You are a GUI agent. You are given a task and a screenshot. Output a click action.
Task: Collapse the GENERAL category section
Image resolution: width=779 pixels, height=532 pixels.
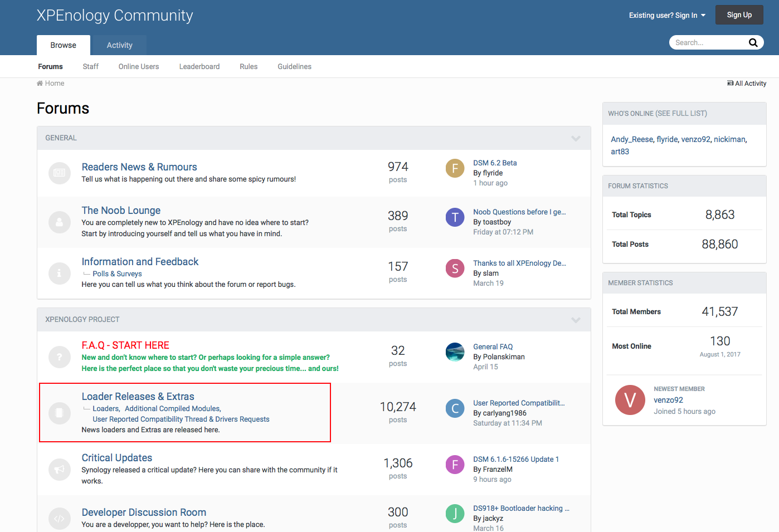576,138
